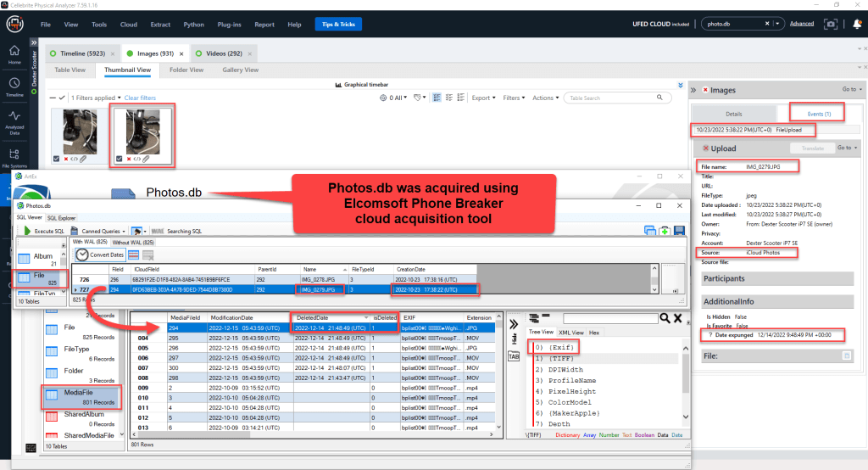Image resolution: width=868 pixels, height=470 pixels.
Task: Click the Execute SQL play icon
Action: [x=28, y=231]
